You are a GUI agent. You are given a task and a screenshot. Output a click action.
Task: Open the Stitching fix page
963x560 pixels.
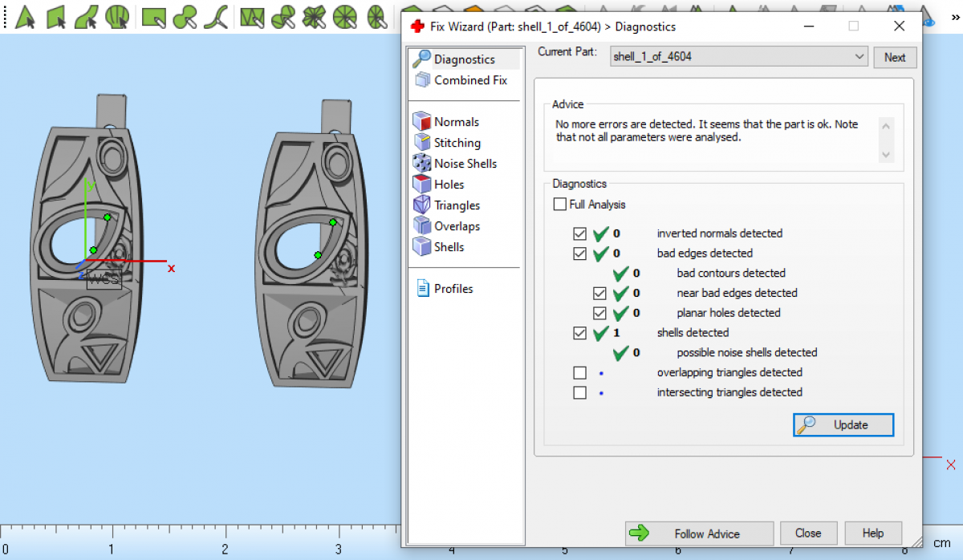click(x=456, y=143)
